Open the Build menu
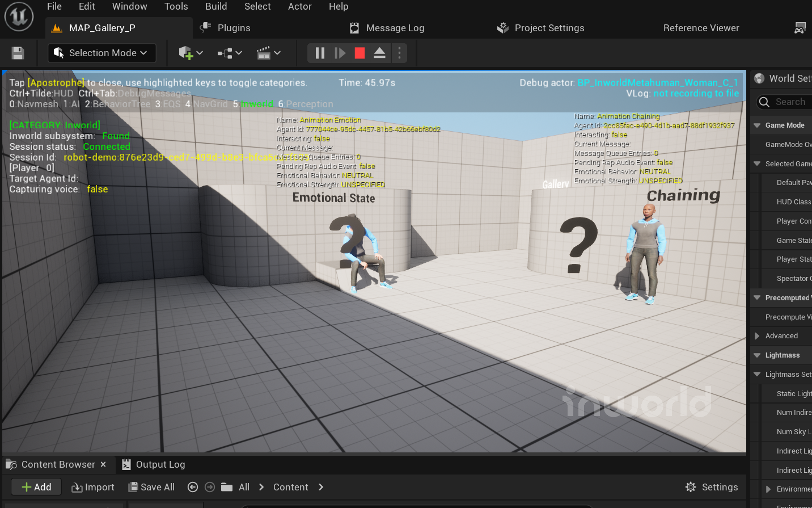The width and height of the screenshot is (812, 508). coord(216,6)
